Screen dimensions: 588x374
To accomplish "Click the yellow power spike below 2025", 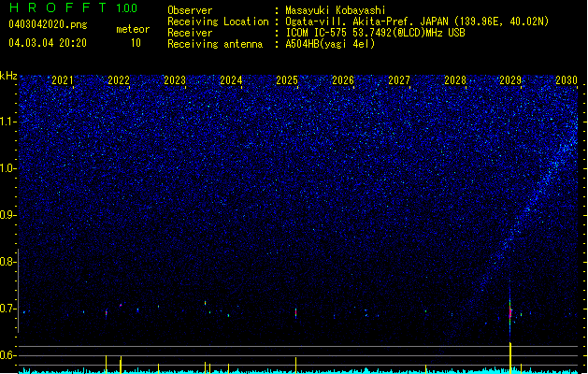I will coord(296,365).
